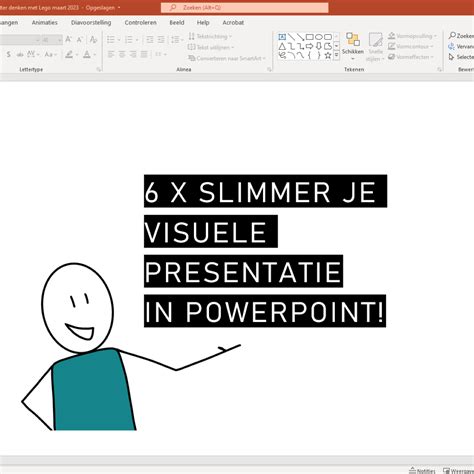Pick the 5-point Star shape

point(328,55)
